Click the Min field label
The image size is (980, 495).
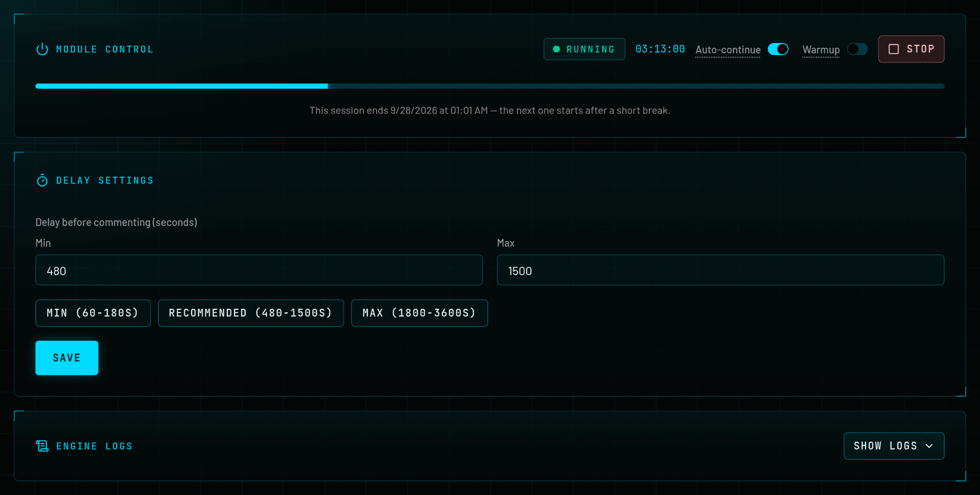(x=43, y=243)
